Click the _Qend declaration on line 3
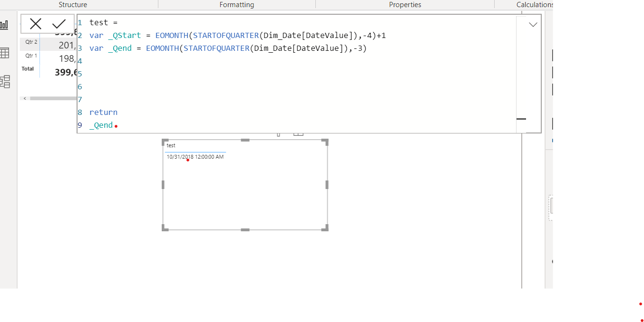 (120, 48)
